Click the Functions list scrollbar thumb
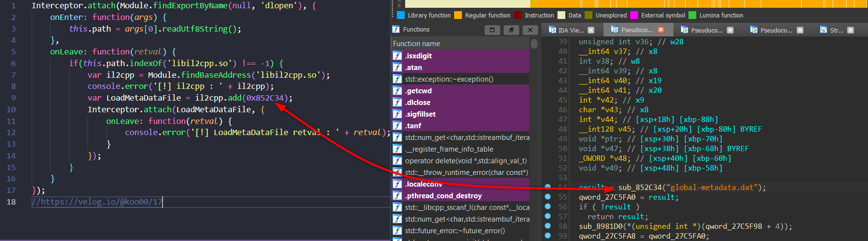868x241 pixels. pos(534,44)
